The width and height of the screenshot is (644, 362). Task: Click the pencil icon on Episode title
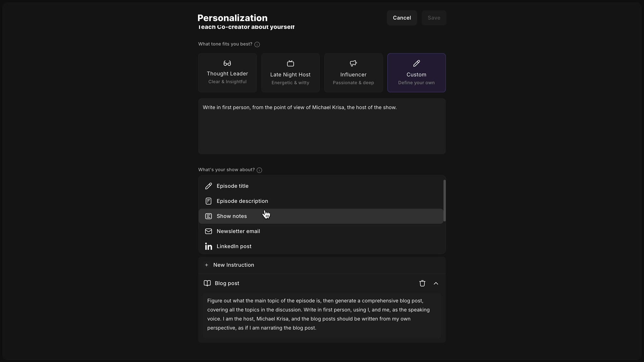click(x=208, y=186)
